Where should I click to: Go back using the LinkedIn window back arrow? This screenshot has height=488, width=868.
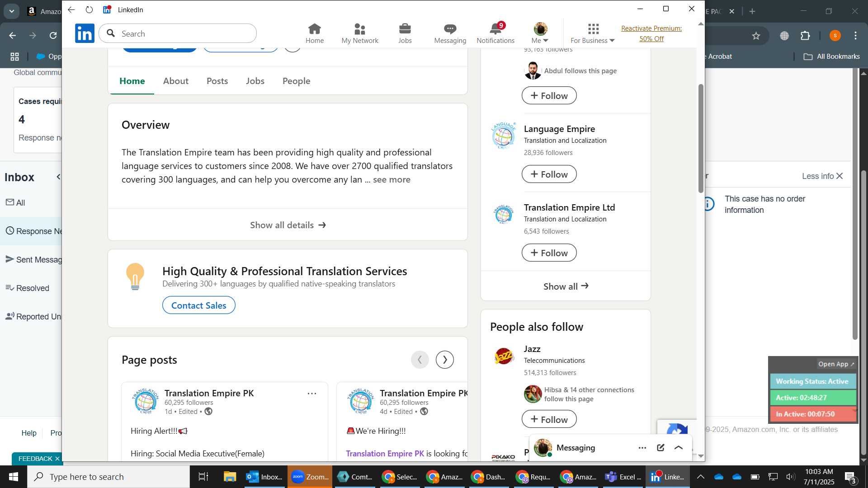(x=71, y=9)
